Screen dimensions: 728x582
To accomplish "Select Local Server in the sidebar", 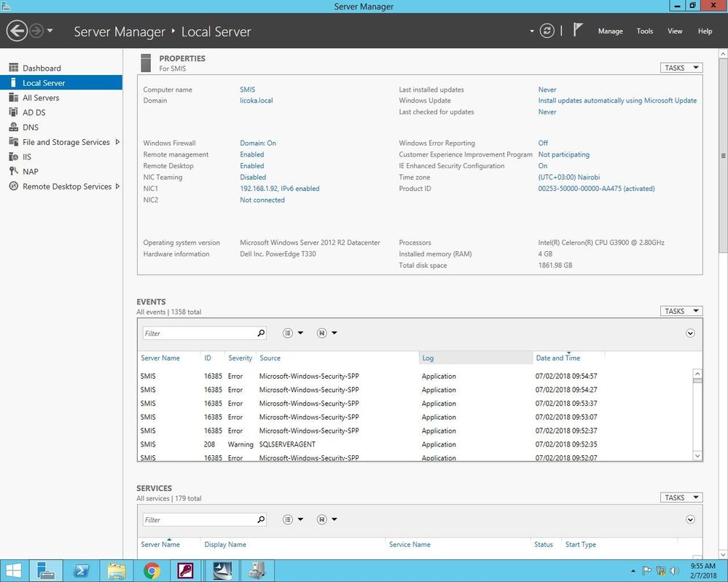I will 60,82.
